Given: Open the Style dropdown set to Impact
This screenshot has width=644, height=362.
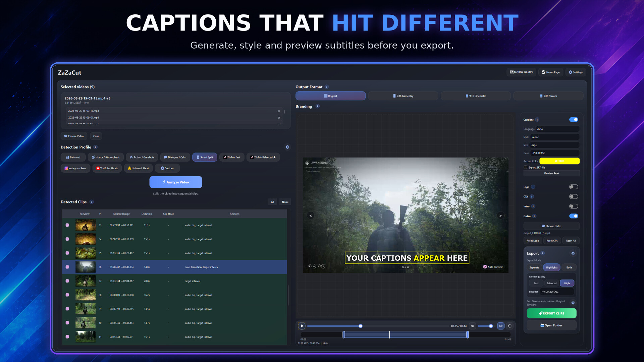Looking at the screenshot, I should (555, 137).
